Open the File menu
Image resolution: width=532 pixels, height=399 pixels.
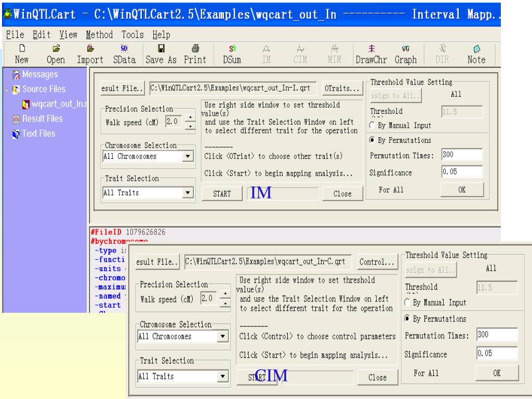pyautogui.click(x=15, y=35)
